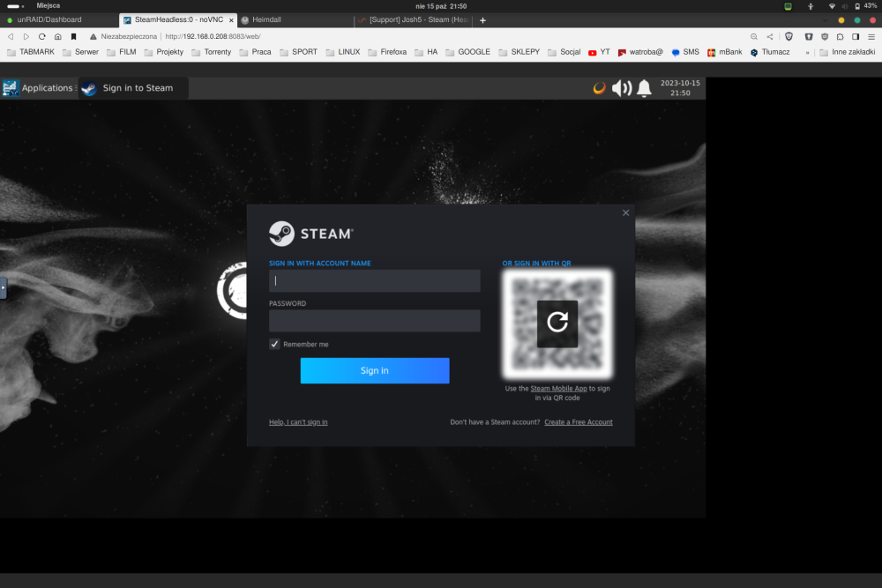Go forward using browser forward arrow
Image resolution: width=882 pixels, height=588 pixels.
coord(26,36)
